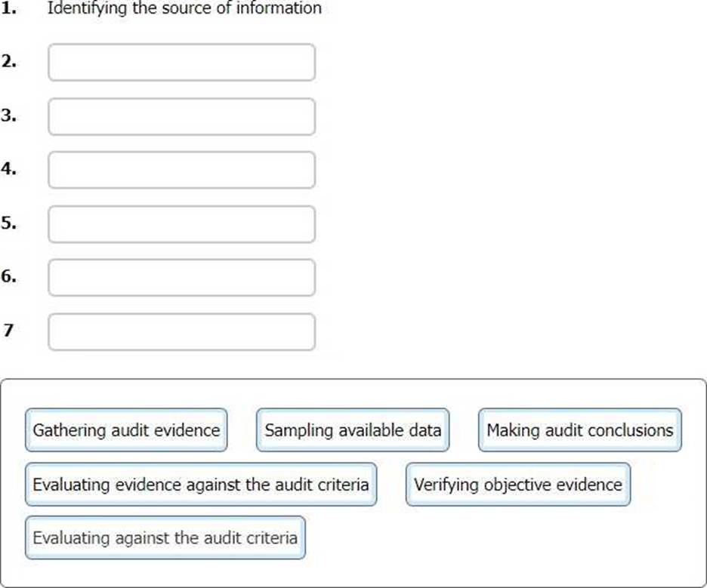Click the empty answer box for step 4
Viewport: 707px width, 588px height.
point(182,170)
